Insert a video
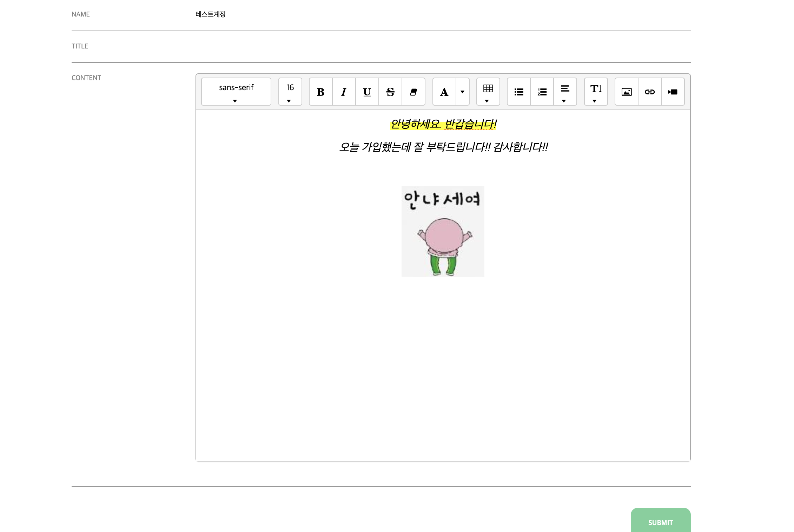Viewport: 794px width, 532px height. click(x=673, y=92)
